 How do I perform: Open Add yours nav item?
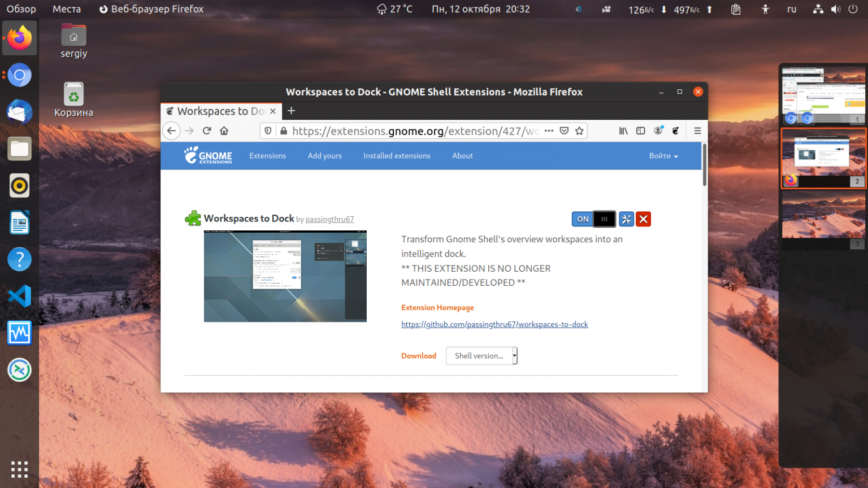(325, 156)
